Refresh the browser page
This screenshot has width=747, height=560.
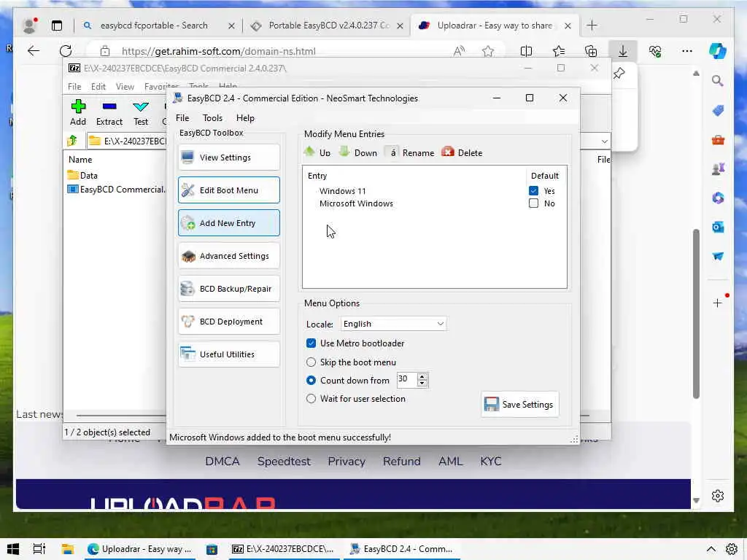point(66,51)
